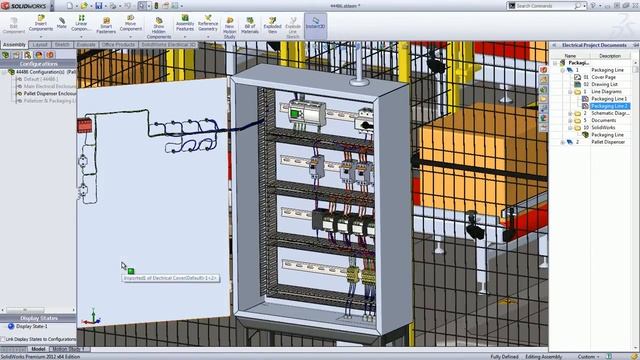This screenshot has height=360, width=640.
Task: Open the dropdown arrow under Linear Component
Action: (x=81, y=36)
